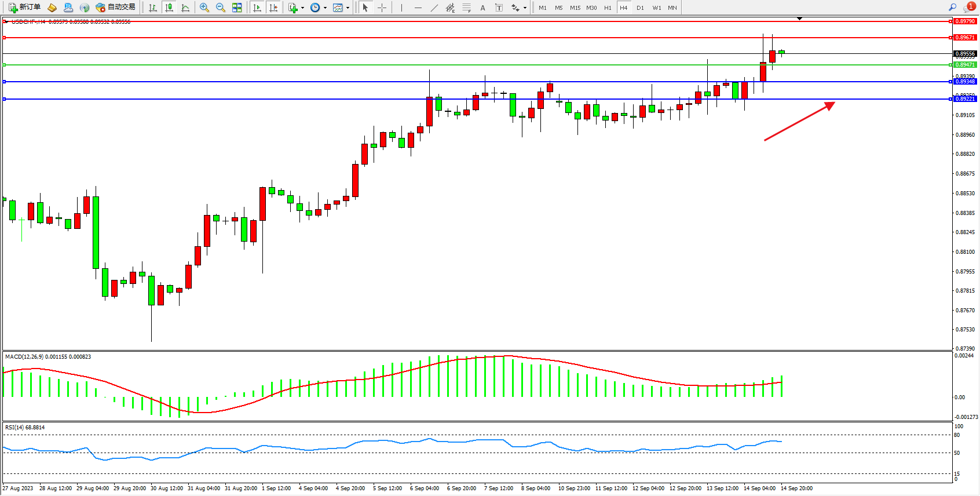This screenshot has height=496, width=980.
Task: Expand the Periods clock dropdown arrow
Action: (x=325, y=8)
